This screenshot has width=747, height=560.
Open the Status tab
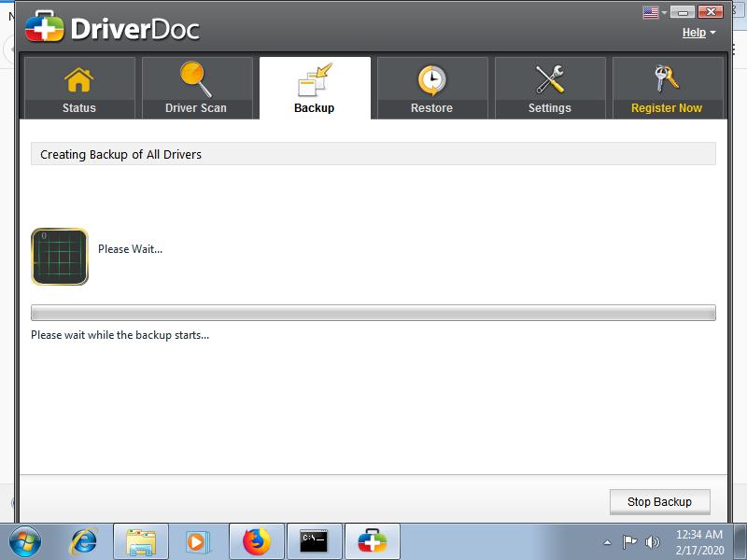79,88
